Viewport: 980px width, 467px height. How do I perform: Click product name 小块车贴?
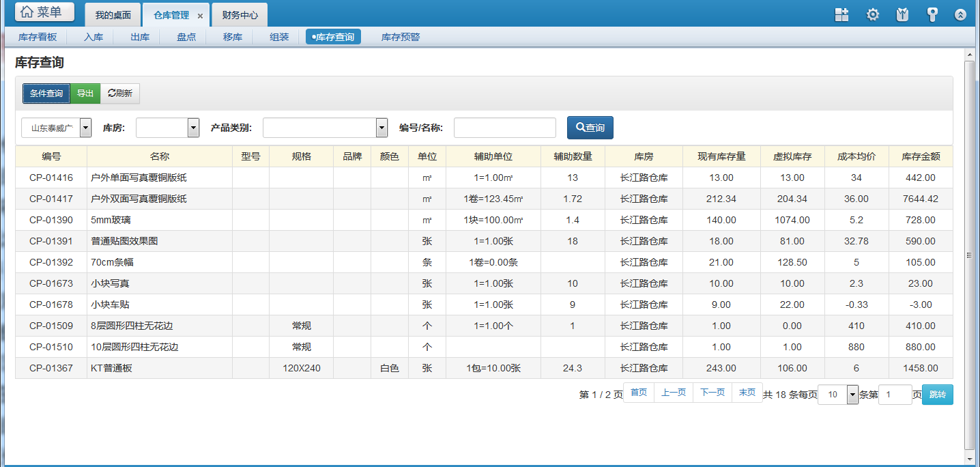(110, 305)
